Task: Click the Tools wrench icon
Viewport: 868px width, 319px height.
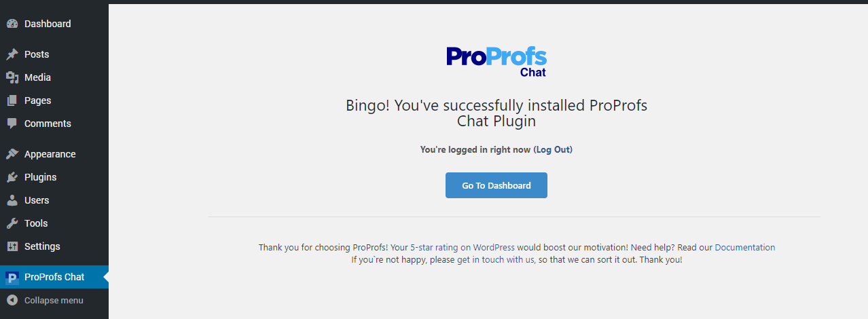Action: [12, 223]
